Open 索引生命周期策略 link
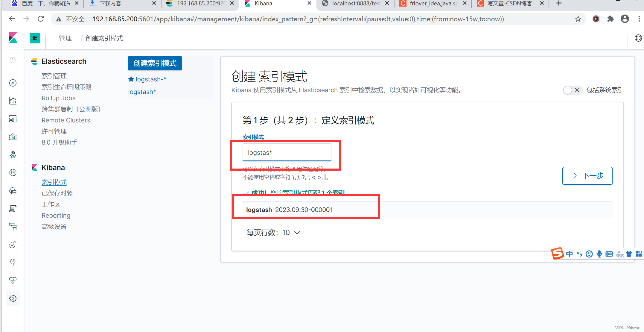This screenshot has height=332, width=644. (66, 87)
